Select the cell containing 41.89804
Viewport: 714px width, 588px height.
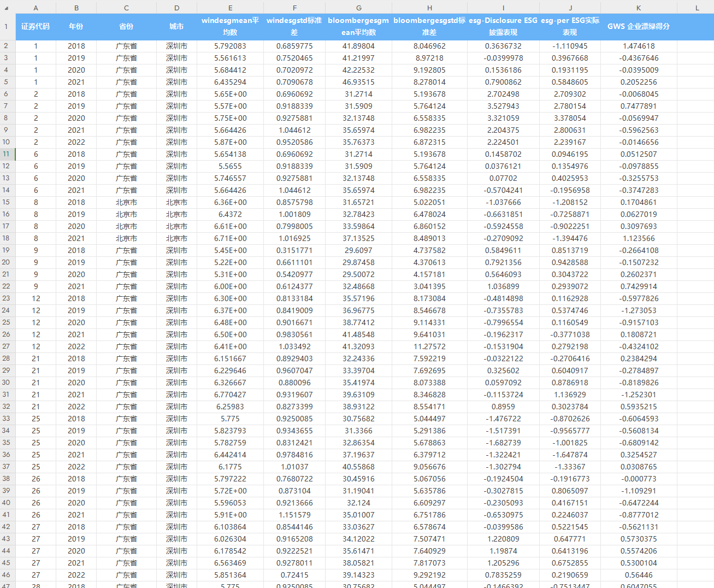[359, 46]
